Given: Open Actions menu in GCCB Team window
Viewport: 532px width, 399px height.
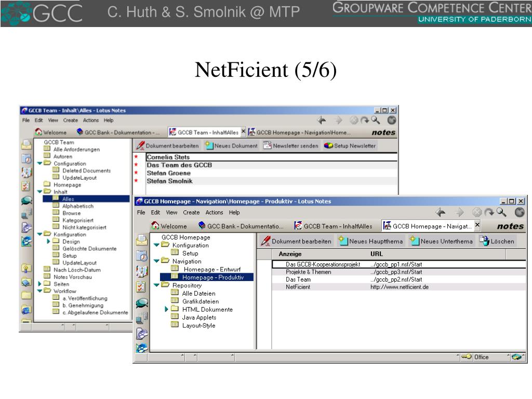Looking at the screenshot, I should click(x=91, y=120).
